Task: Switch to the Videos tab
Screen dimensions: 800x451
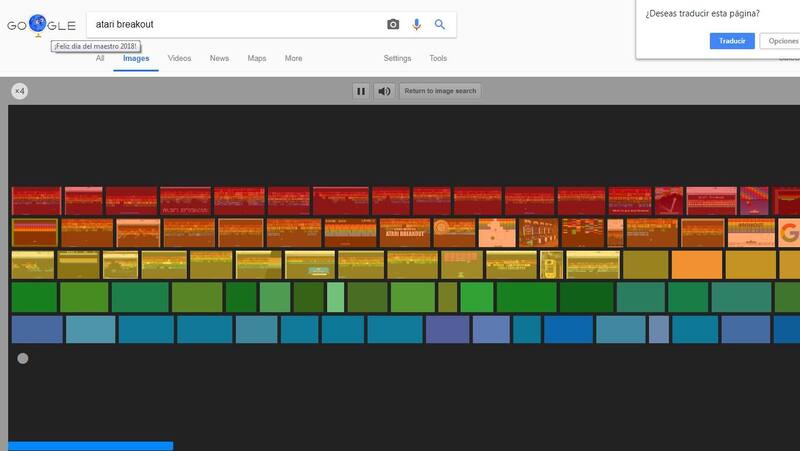Action: (x=179, y=58)
